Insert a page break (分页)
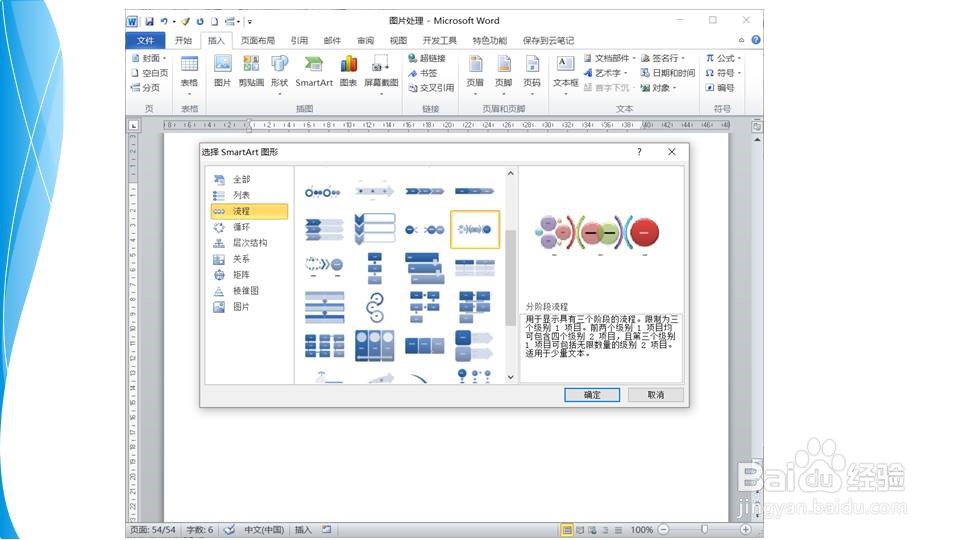 (x=146, y=88)
